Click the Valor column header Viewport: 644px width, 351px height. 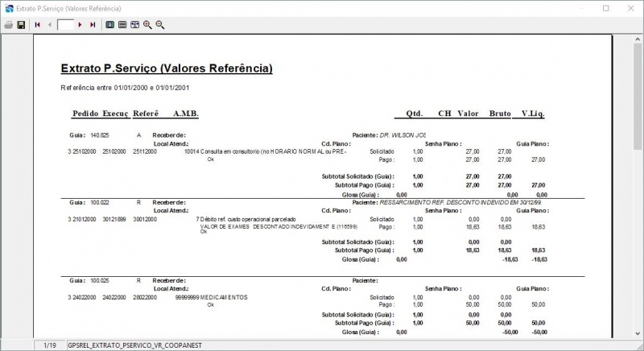tap(469, 114)
